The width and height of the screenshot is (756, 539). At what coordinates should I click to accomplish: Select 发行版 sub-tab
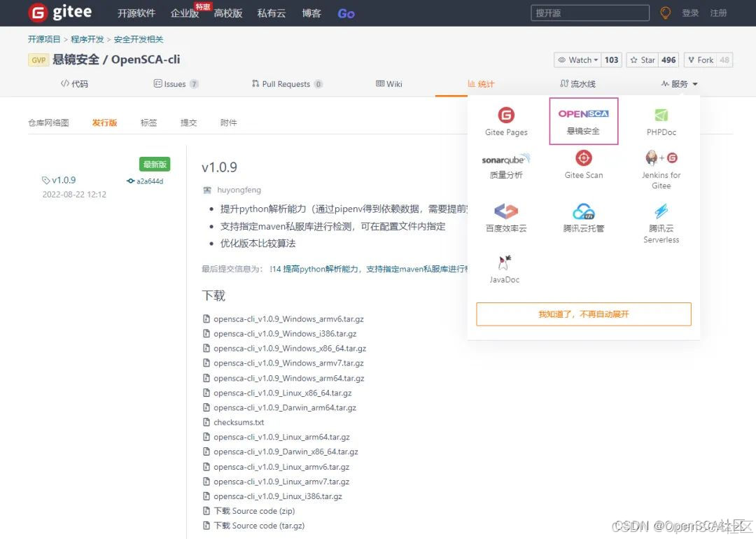tap(104, 122)
